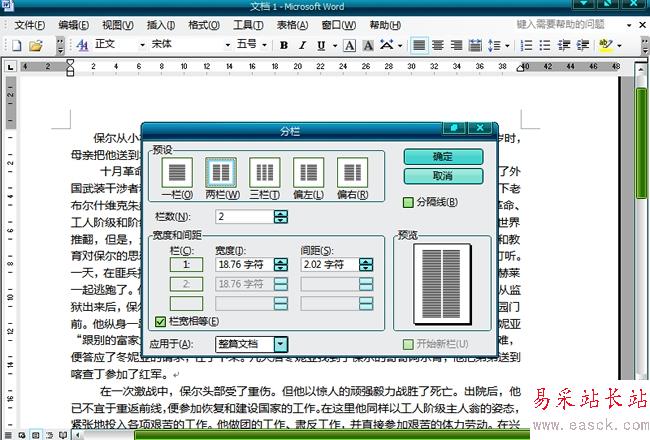The height and width of the screenshot is (440, 650).
Task: Increase paragraph indent
Action: [x=583, y=45]
